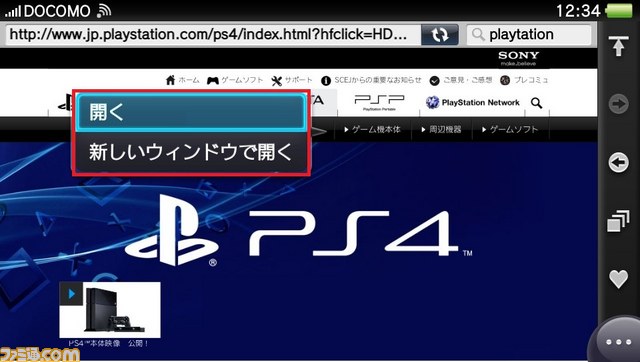The height and width of the screenshot is (362, 640).
Task: Expand the ゲーム機本体 menu
Action: click(372, 129)
